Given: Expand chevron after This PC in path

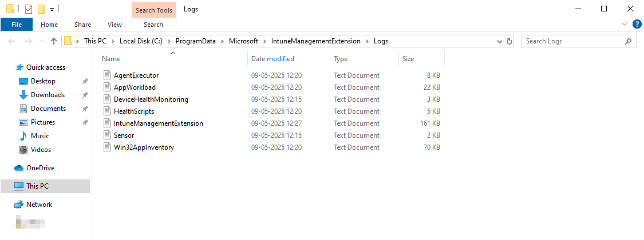Looking at the screenshot, I should click(113, 41).
